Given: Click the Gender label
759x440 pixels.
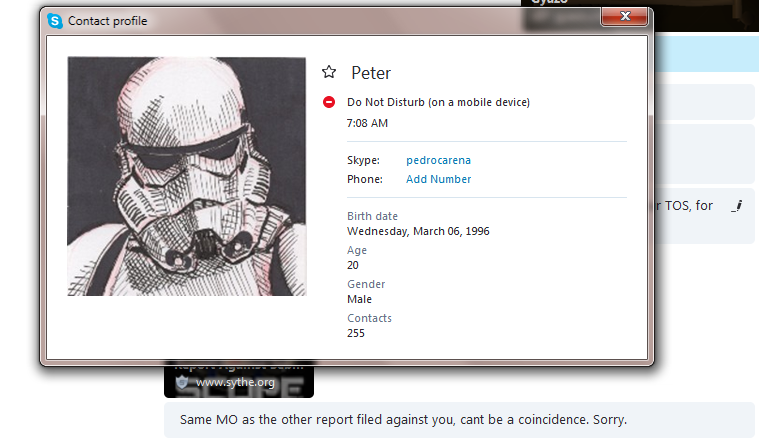Looking at the screenshot, I should pyautogui.click(x=366, y=284).
